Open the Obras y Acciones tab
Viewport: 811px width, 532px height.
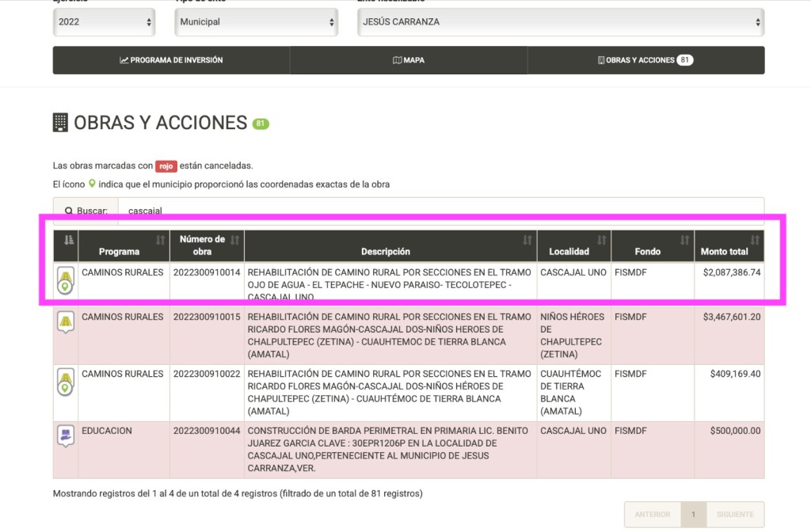click(x=645, y=60)
